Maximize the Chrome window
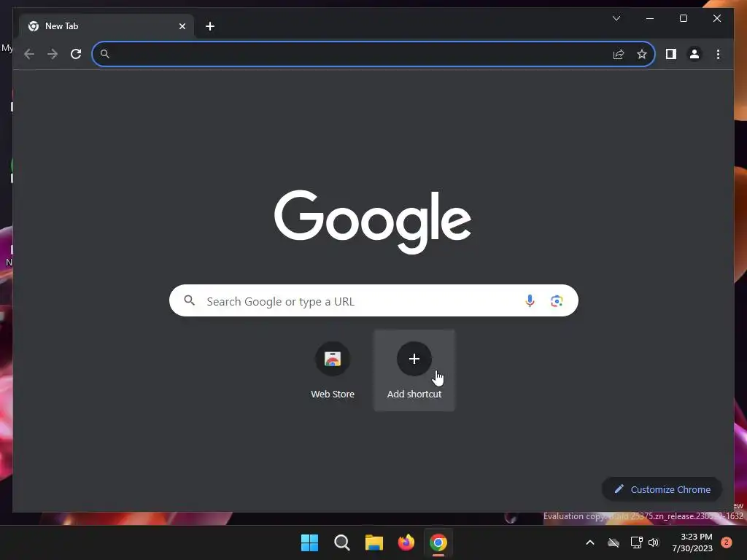This screenshot has width=747, height=560. click(x=683, y=18)
